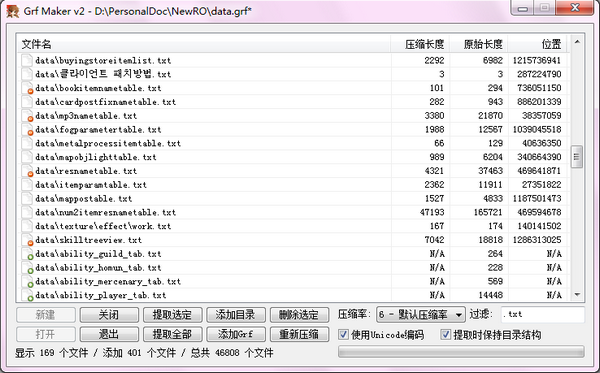Click the scroll-up arrow of the file list
The width and height of the screenshot is (600, 373).
click(577, 42)
